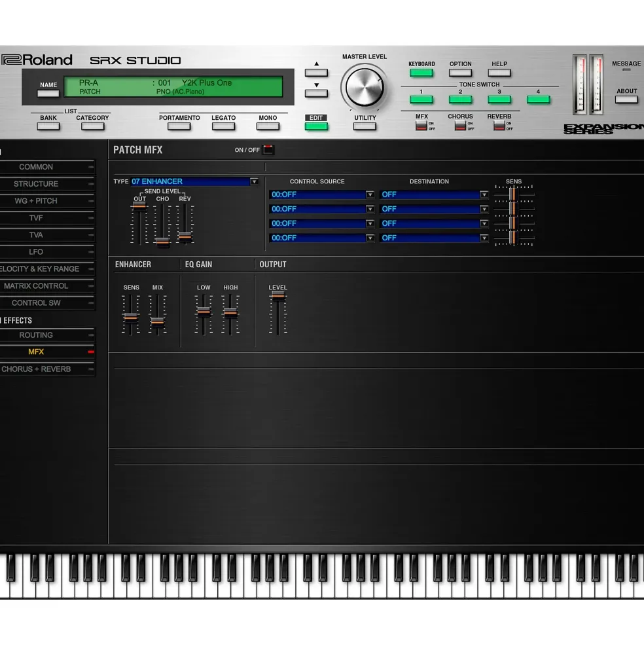Open the Category list button
This screenshot has height=645, width=644.
[x=92, y=126]
